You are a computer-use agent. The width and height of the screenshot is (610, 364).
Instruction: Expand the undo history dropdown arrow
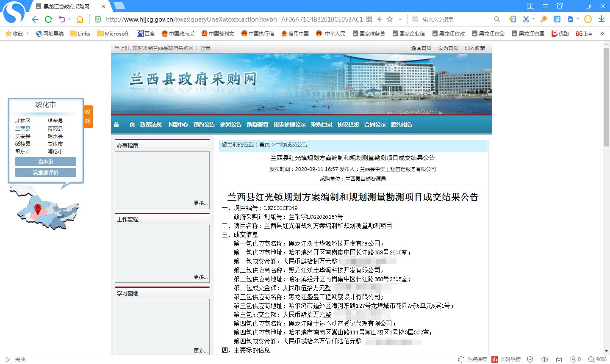click(69, 19)
